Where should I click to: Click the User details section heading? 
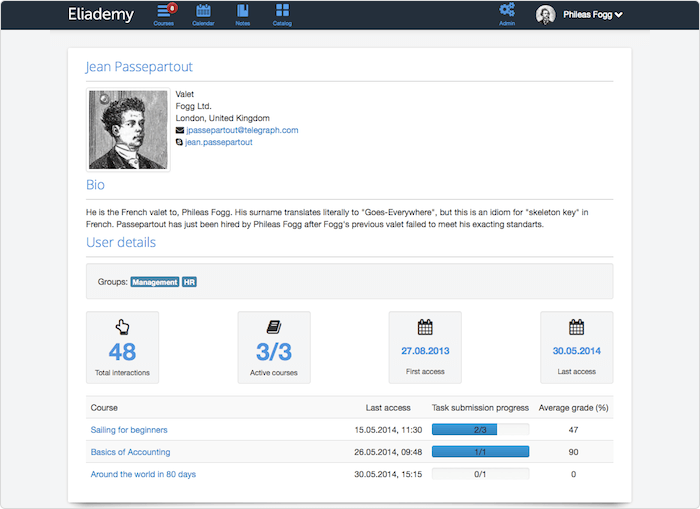point(121,242)
